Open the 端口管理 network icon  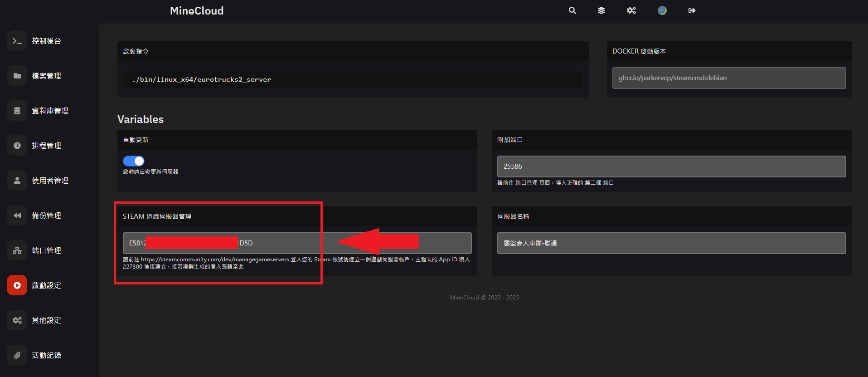(17, 250)
